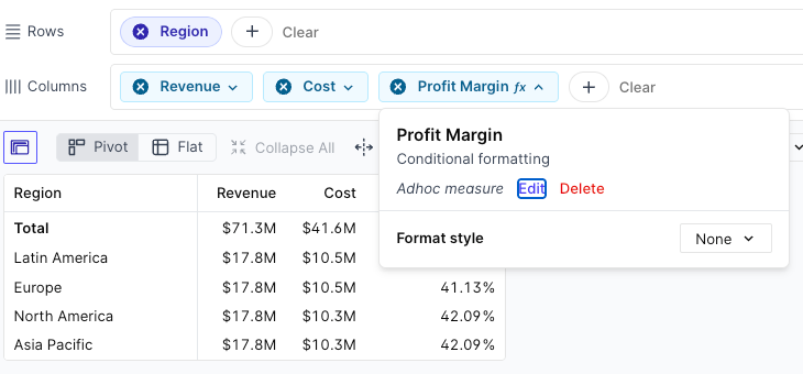
Task: Click Collapse All button
Action: pos(283,148)
